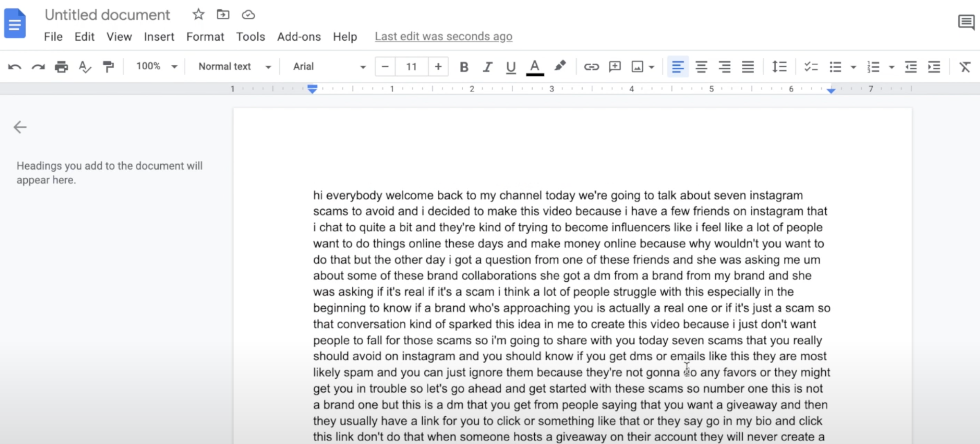Open the Add-ons menu

click(299, 37)
